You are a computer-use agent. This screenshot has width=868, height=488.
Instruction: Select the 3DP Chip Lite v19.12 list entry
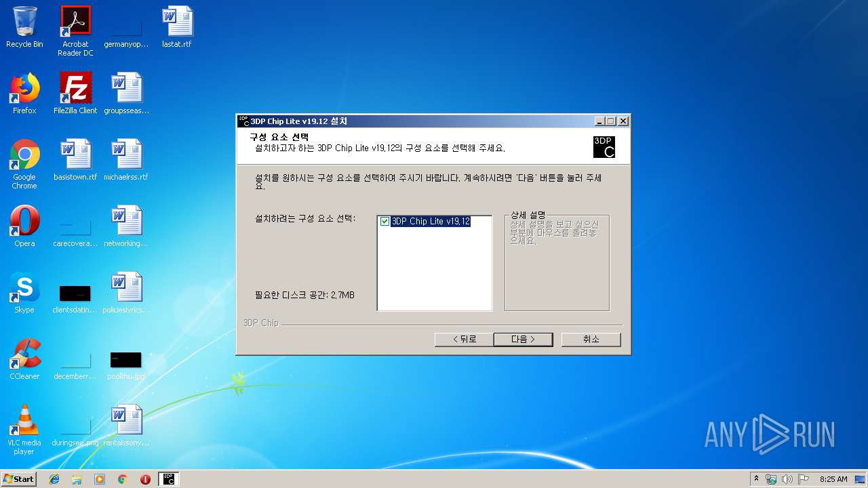tap(431, 222)
